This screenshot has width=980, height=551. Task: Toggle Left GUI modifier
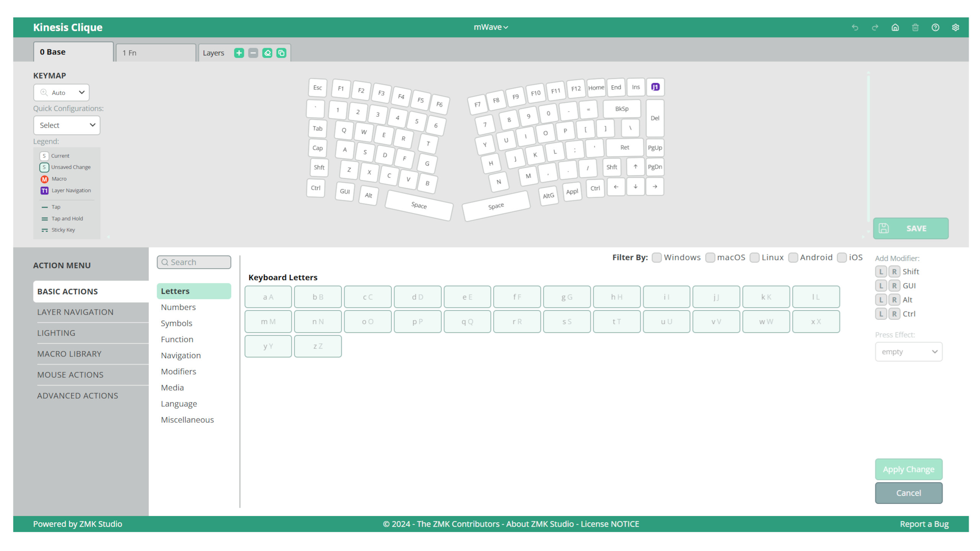(x=881, y=286)
